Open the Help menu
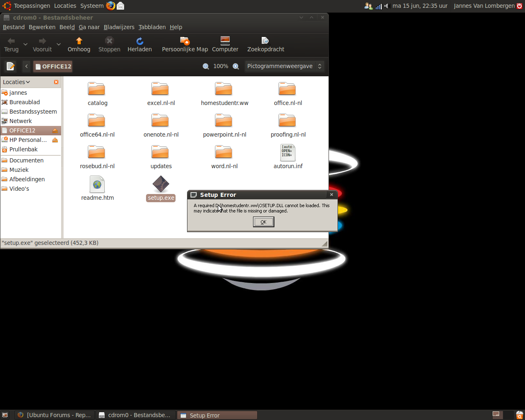Image resolution: width=525 pixels, height=420 pixels. (x=176, y=27)
